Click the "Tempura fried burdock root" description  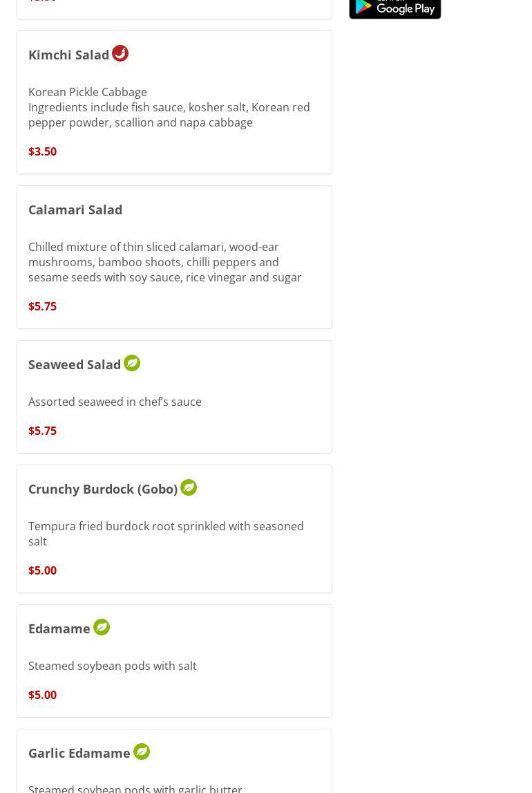[x=166, y=533]
